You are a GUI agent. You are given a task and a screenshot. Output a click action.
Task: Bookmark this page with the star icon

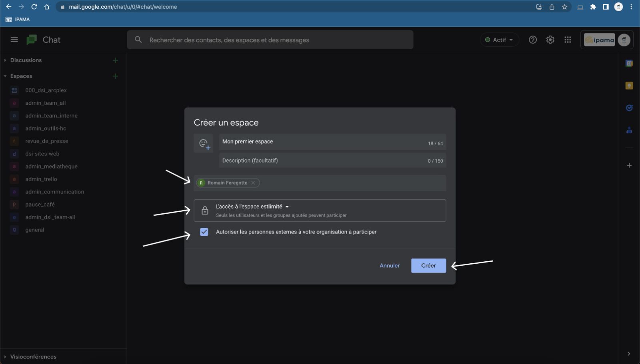564,7
